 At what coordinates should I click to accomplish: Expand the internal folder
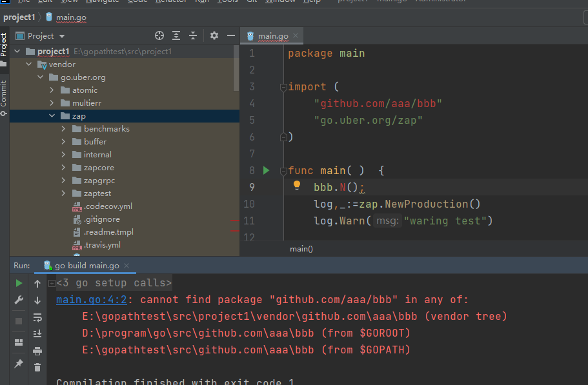tap(63, 155)
